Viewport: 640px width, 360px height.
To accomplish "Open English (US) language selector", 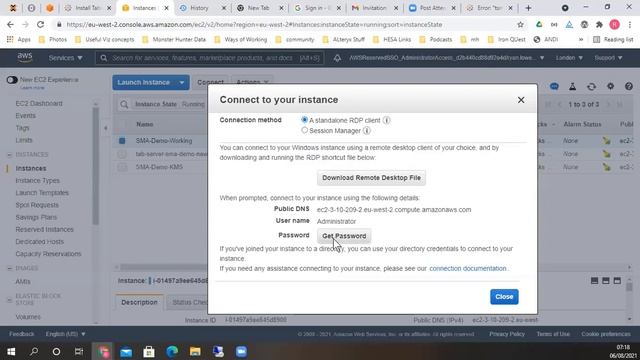I will point(65,334).
